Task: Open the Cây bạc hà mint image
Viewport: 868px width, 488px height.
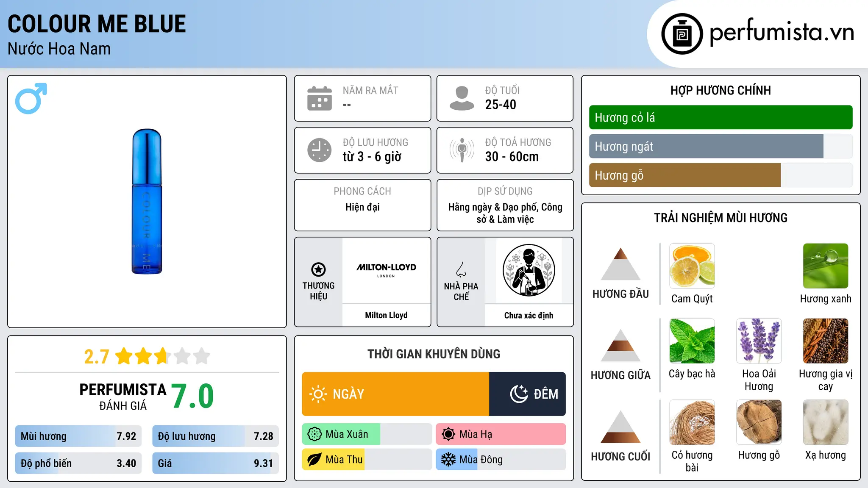Action: (692, 341)
